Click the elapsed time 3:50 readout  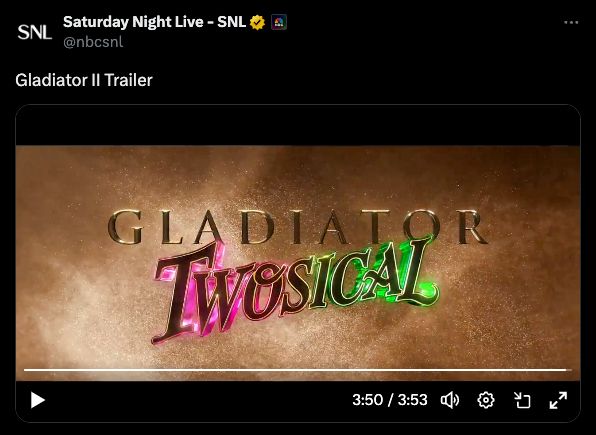pos(367,400)
